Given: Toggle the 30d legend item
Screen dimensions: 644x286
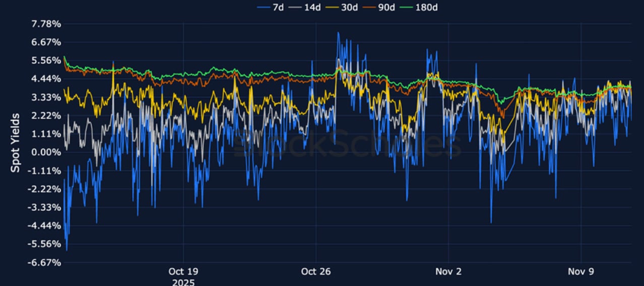Looking at the screenshot, I should click(349, 8).
